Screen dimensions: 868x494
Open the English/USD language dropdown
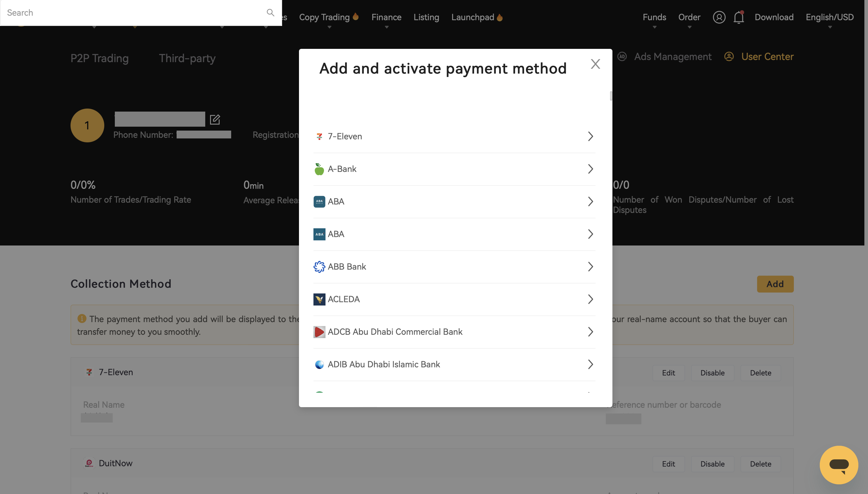829,17
